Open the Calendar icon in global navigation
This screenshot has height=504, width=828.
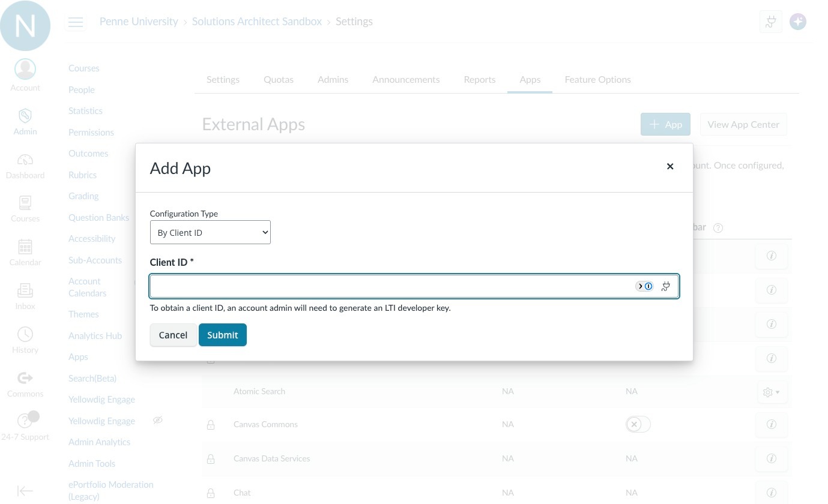point(25,247)
